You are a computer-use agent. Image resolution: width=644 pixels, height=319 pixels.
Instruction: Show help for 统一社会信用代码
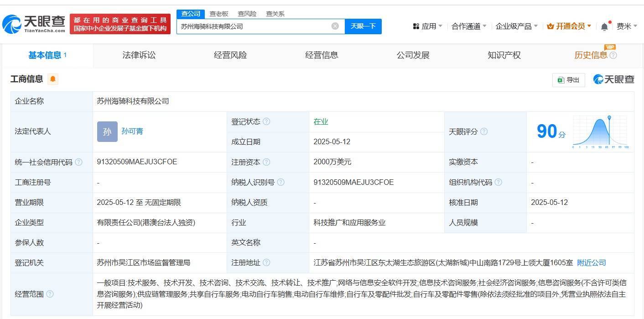pyautogui.click(x=79, y=162)
